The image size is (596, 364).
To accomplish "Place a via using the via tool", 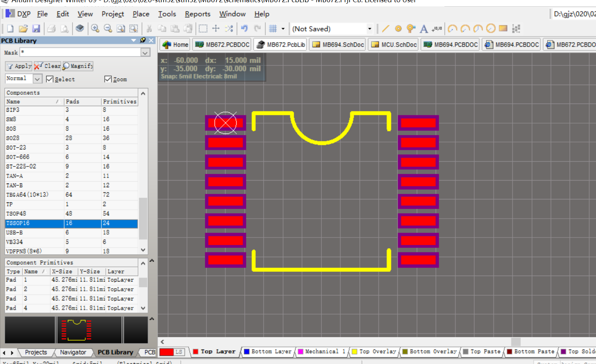I will point(411,28).
